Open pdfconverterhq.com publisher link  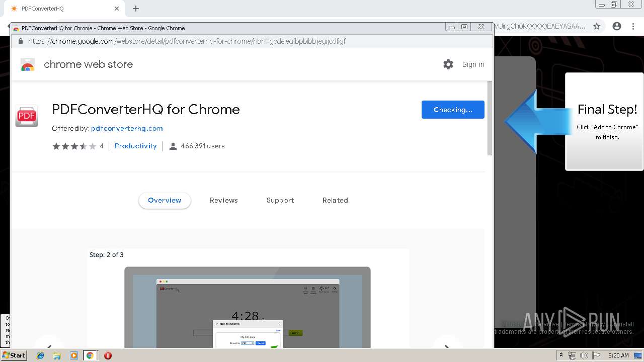click(x=127, y=128)
